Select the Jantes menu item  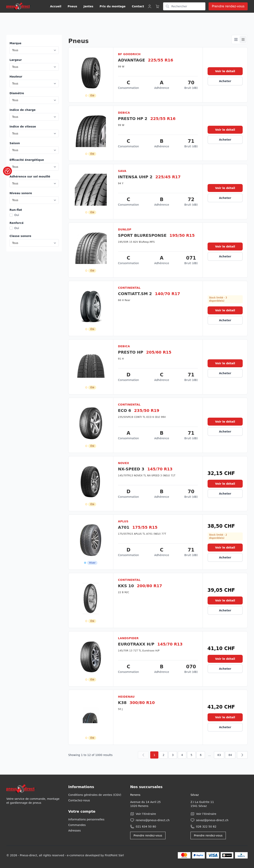tap(88, 6)
